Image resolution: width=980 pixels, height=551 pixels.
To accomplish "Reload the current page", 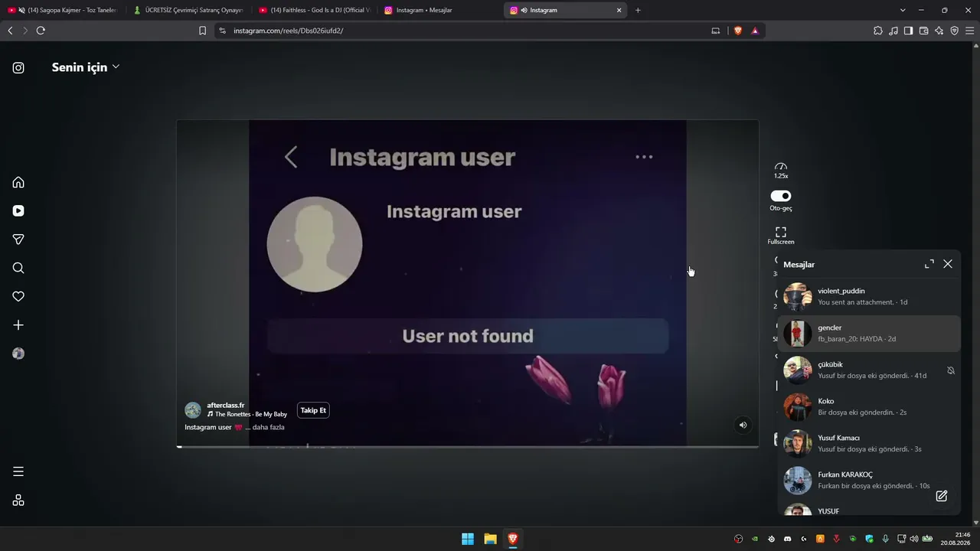I will tap(41, 31).
